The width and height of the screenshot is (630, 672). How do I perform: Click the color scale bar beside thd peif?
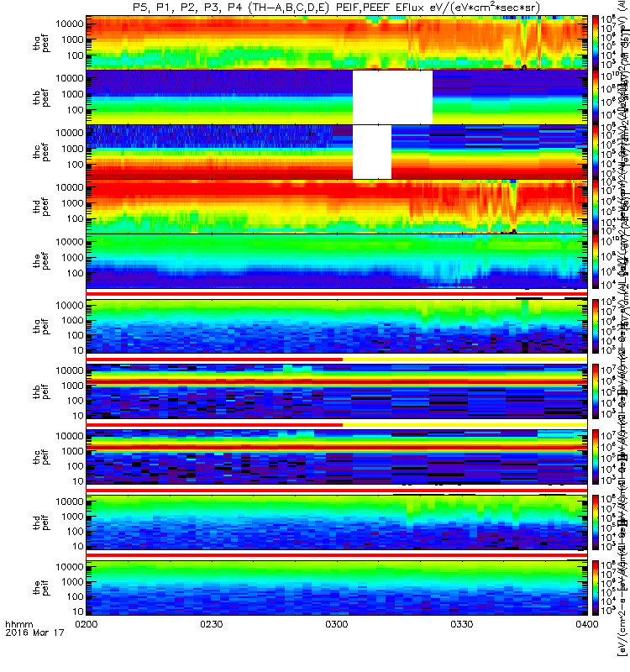596,522
